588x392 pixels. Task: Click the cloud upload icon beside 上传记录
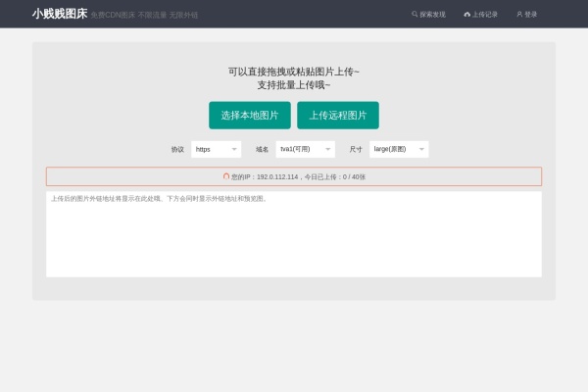pos(467,15)
